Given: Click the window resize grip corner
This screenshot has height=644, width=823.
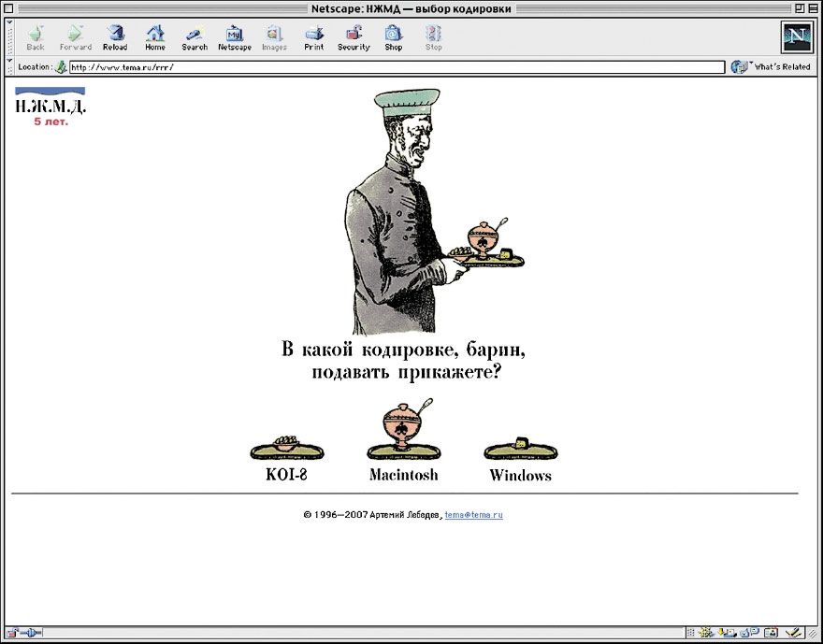Looking at the screenshot, I should (812, 634).
